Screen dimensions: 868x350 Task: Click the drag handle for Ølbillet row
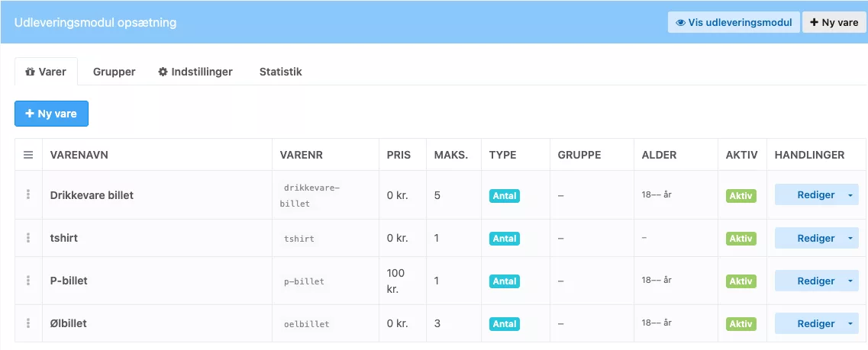[x=28, y=323]
